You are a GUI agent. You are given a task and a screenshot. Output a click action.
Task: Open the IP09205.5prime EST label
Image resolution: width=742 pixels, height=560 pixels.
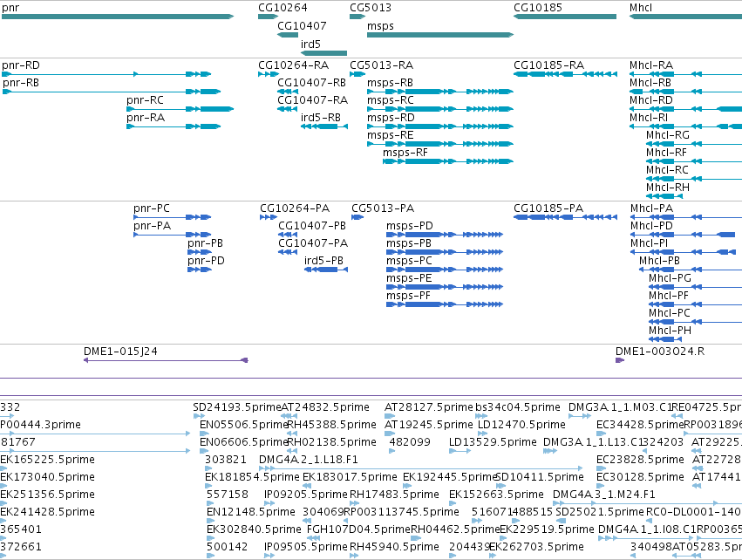point(306,495)
